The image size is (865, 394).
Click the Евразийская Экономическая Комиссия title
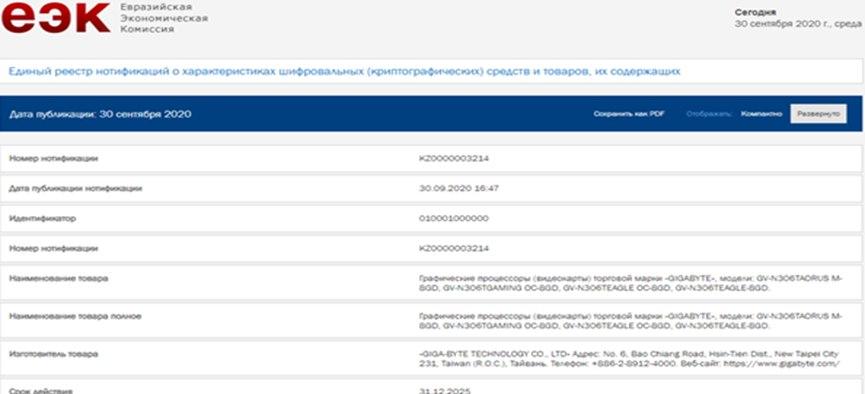click(x=164, y=18)
